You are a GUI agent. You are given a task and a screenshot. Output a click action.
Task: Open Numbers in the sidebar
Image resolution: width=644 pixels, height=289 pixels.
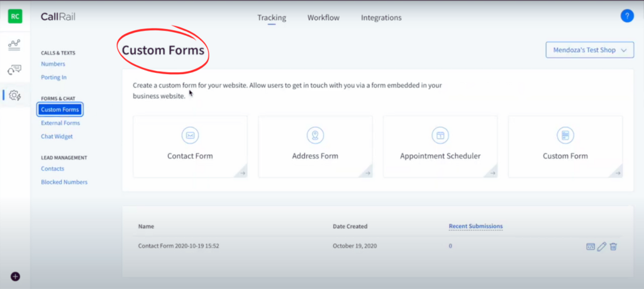click(53, 64)
